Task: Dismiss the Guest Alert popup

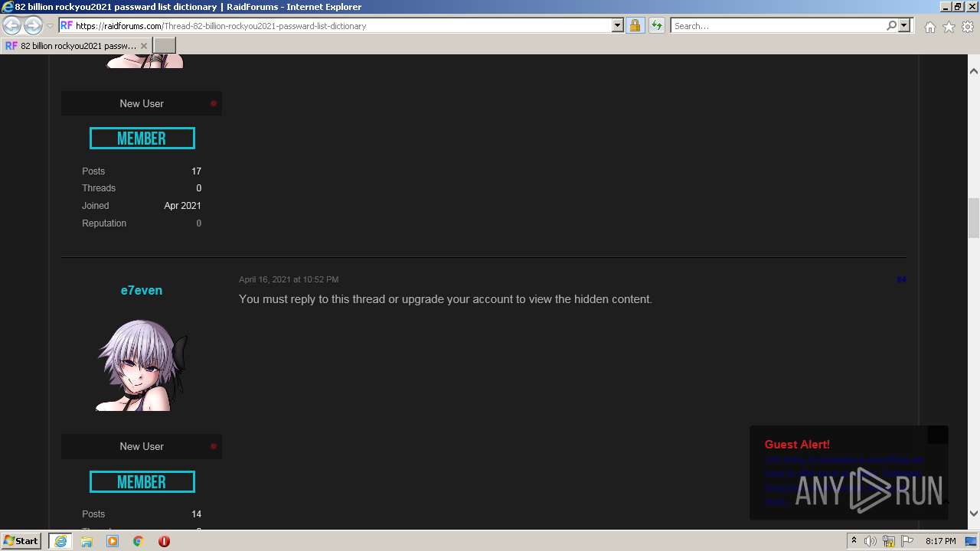Action: [x=938, y=435]
